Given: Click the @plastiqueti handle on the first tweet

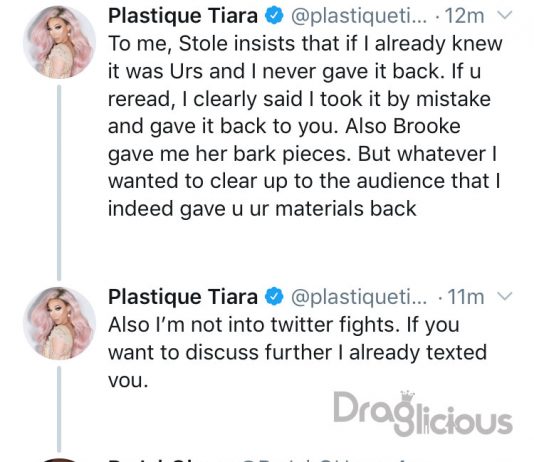Looking at the screenshot, I should pyautogui.click(x=359, y=16).
